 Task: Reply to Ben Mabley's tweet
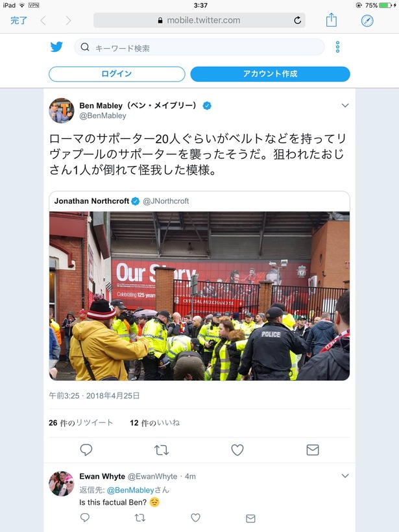(x=86, y=450)
